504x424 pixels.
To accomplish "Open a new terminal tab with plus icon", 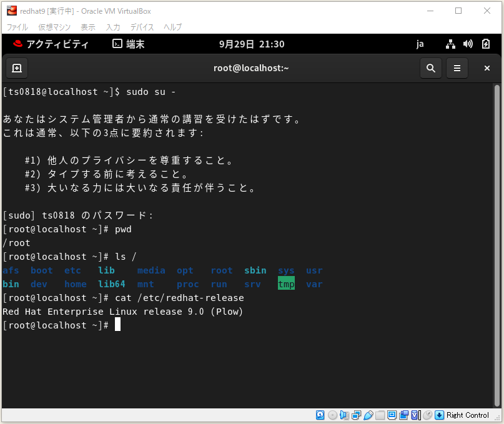I will (17, 68).
